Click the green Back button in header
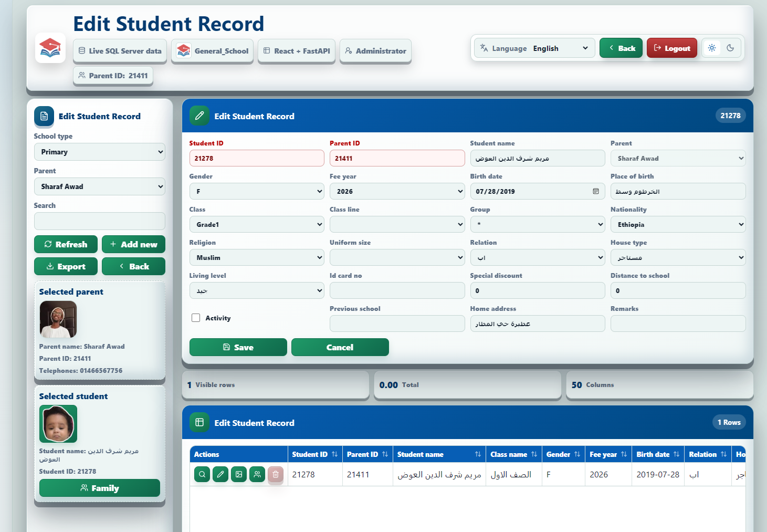 click(621, 48)
